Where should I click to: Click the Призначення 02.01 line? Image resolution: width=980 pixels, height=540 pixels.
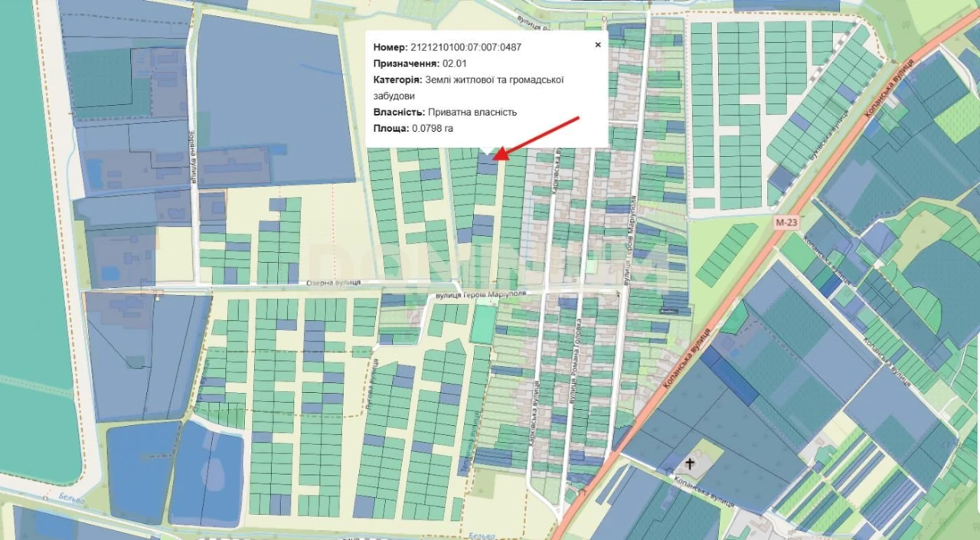pos(420,64)
